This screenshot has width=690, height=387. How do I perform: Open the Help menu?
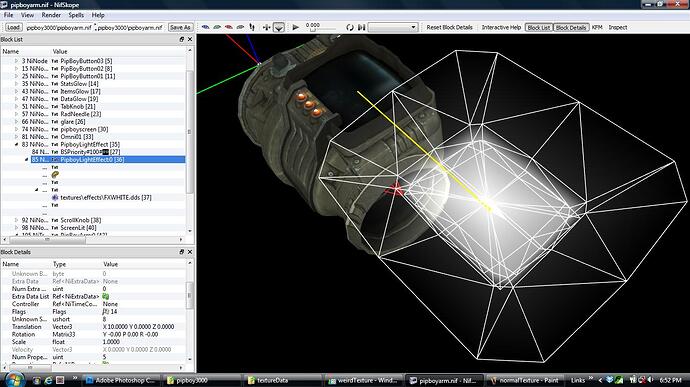click(x=98, y=15)
